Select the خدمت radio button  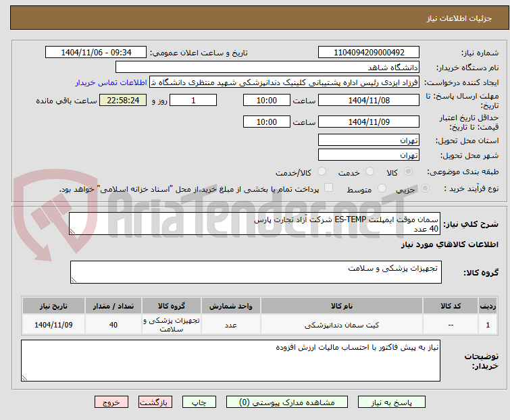coord(369,172)
